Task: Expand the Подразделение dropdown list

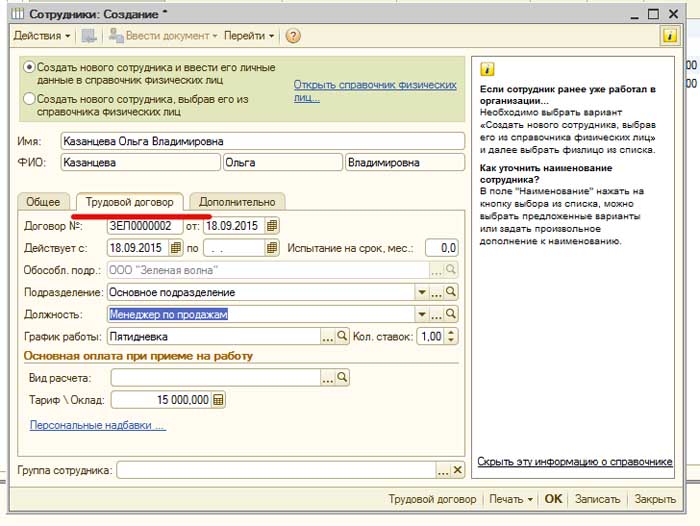Action: click(x=421, y=292)
